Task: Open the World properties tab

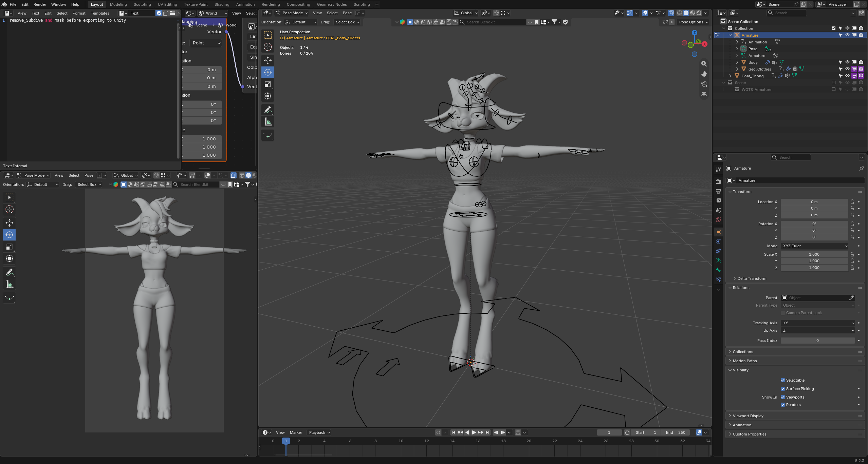Action: pyautogui.click(x=718, y=220)
